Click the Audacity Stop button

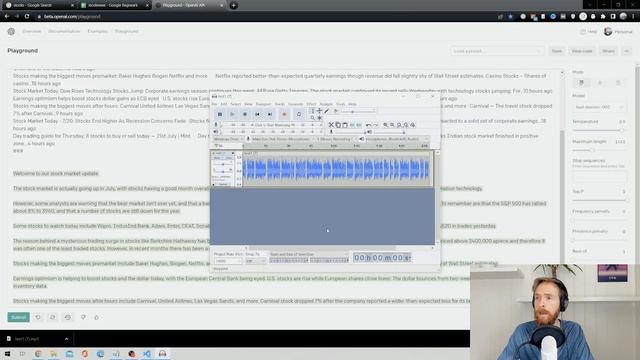[x=245, y=114]
